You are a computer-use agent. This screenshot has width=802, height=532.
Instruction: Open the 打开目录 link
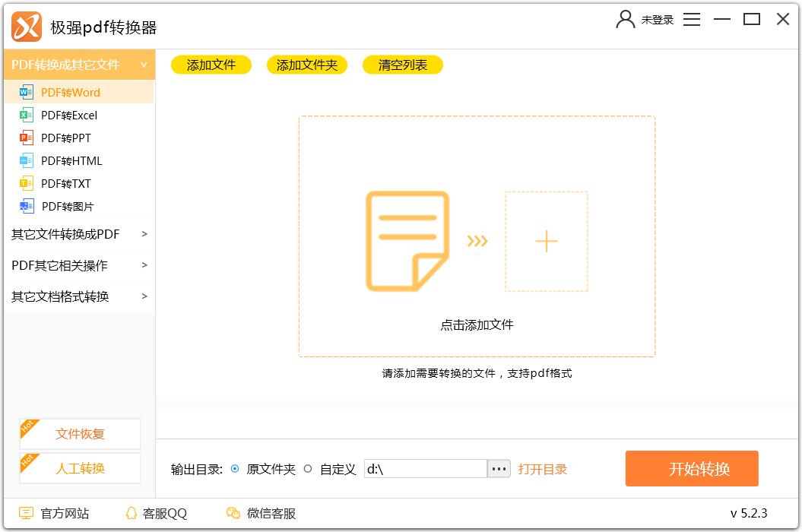point(543,470)
